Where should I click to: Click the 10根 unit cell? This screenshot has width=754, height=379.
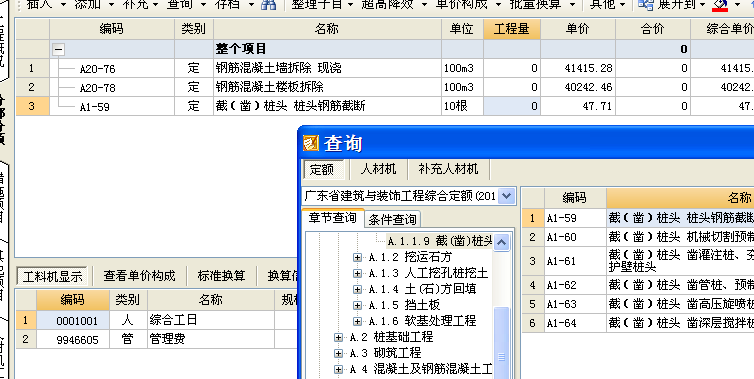[x=462, y=106]
